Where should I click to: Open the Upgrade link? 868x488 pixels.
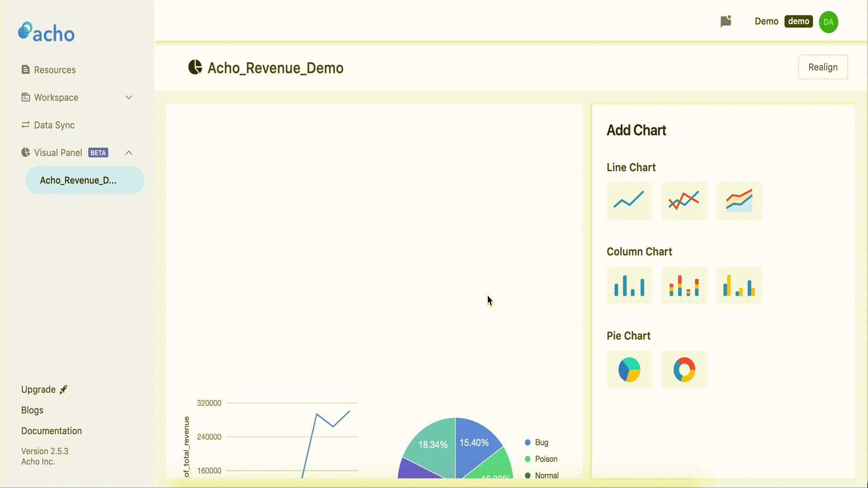pyautogui.click(x=38, y=389)
